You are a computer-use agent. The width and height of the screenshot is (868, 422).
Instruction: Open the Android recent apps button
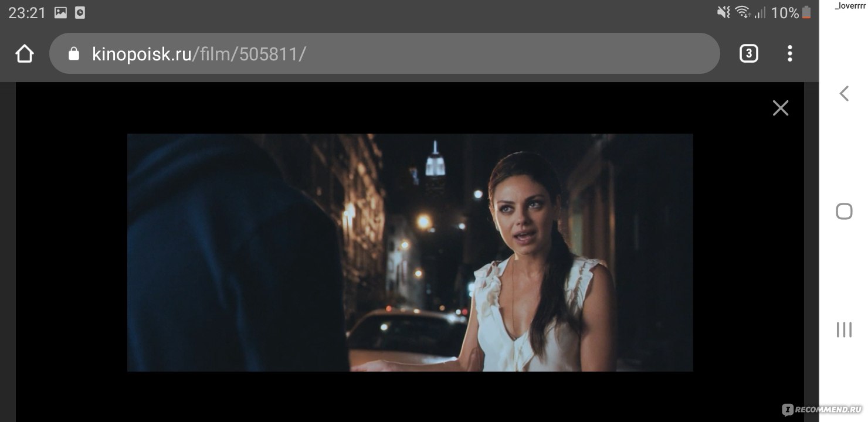(844, 329)
